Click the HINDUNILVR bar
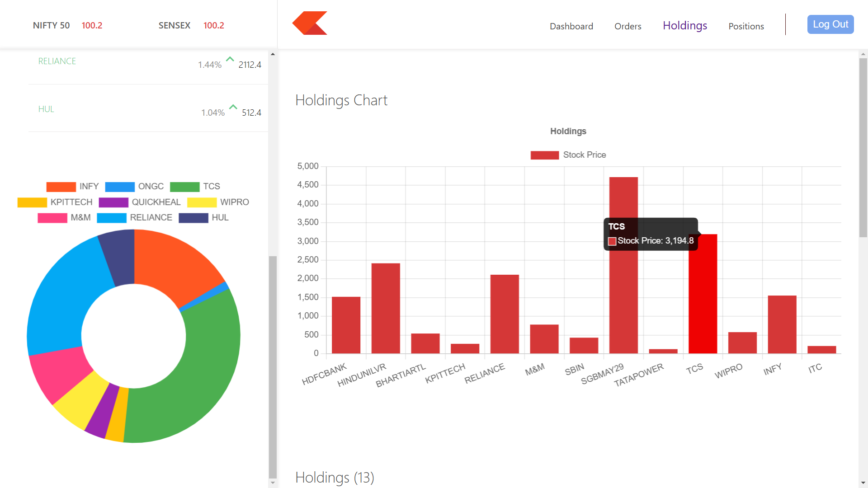The width and height of the screenshot is (868, 488). click(x=386, y=308)
